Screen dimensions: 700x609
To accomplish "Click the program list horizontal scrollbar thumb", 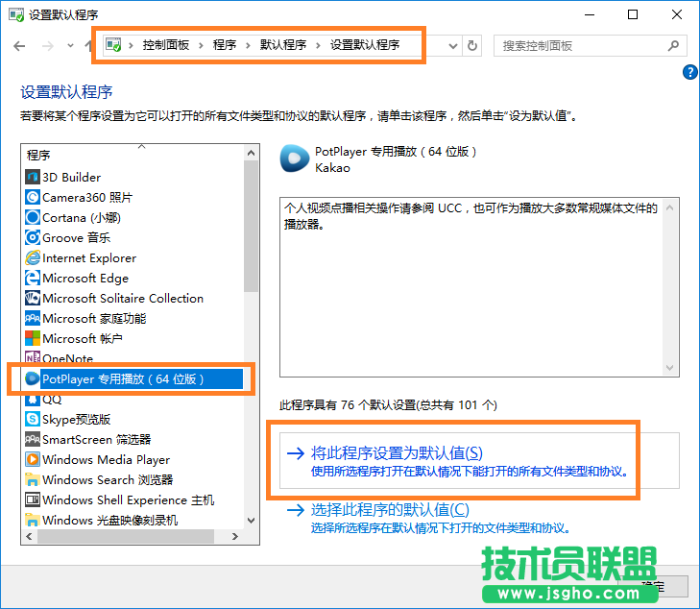I will tap(127, 536).
